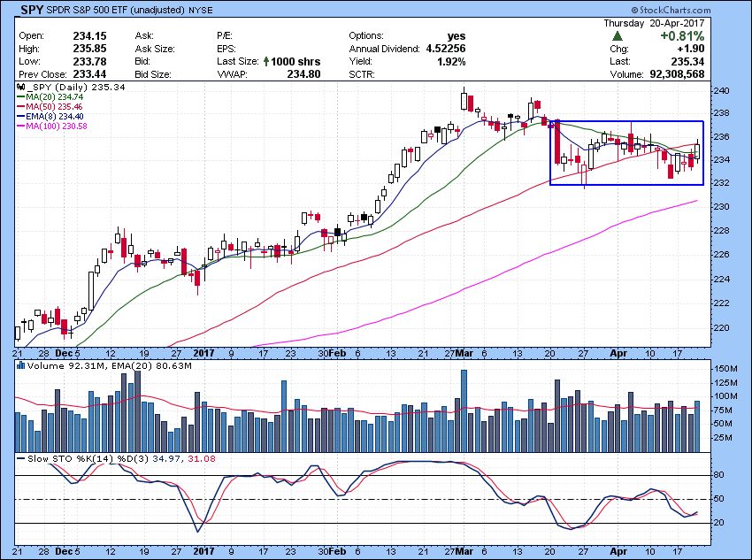Click the 2017 label on the price chart date axis
The width and height of the screenshot is (752, 560).
203,353
